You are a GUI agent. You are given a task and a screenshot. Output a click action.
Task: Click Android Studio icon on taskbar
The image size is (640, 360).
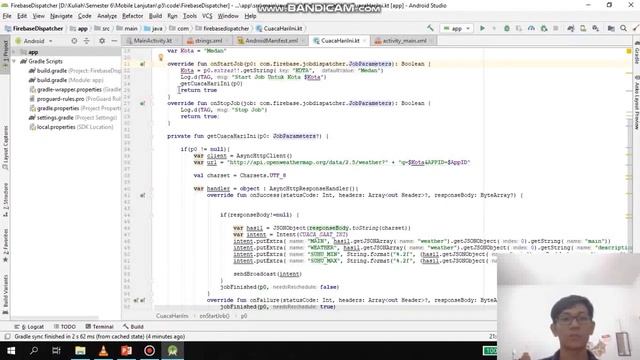[172, 350]
